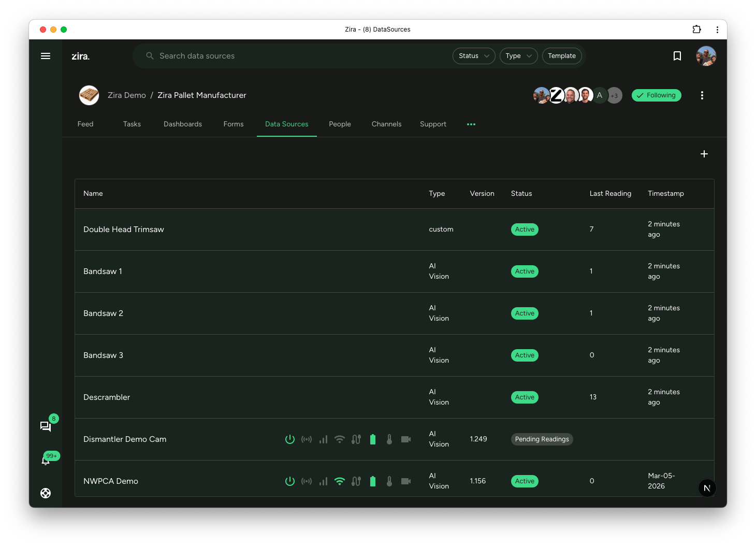The height and width of the screenshot is (546, 756).
Task: Open the Bandsaw 2 data source row
Action: [395, 313]
